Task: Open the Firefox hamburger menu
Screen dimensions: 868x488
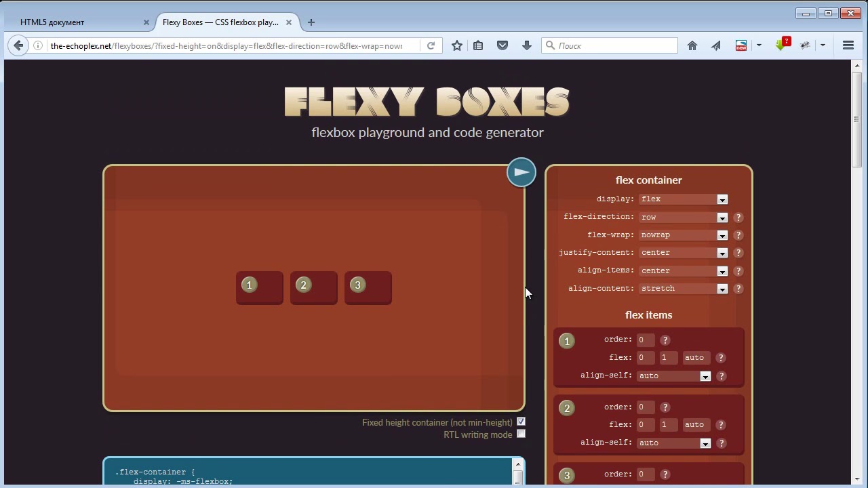Action: click(x=848, y=45)
